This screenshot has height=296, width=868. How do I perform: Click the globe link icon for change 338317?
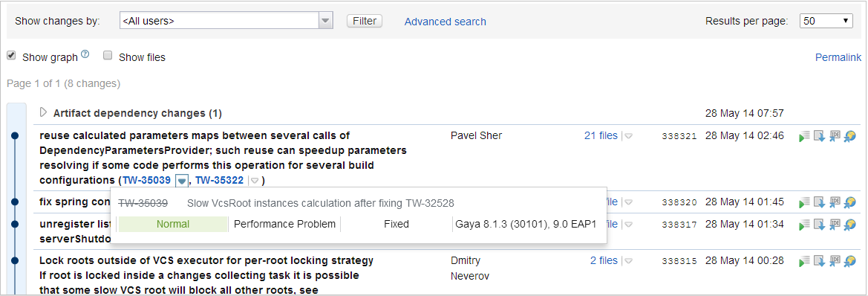pos(849,225)
